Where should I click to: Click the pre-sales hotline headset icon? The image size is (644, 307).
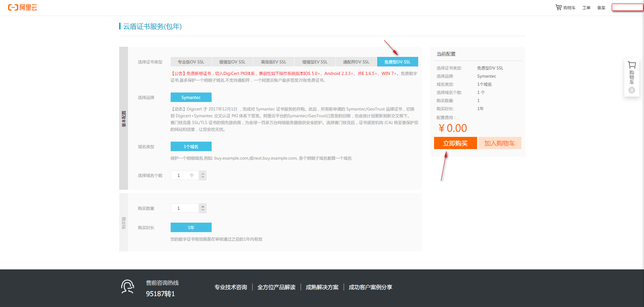(128, 287)
